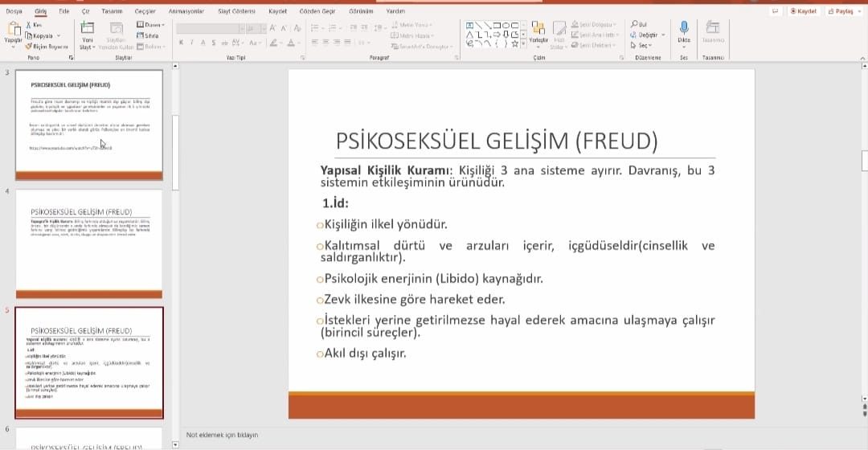Click Değiştir (Replace)
Viewport: 868px width, 450px height.
645,35
